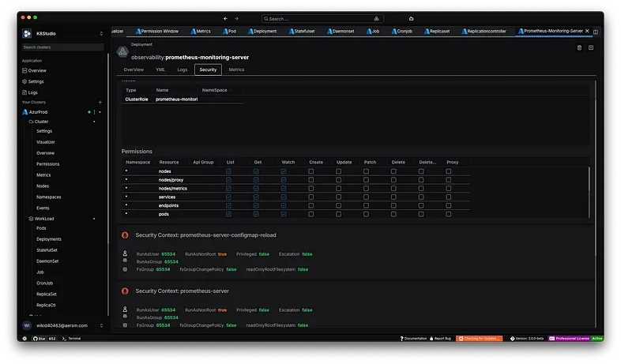Screen dimensions: 621x364
Task: Open the K8Studio workspace switcher dropdown
Action: click(101, 33)
